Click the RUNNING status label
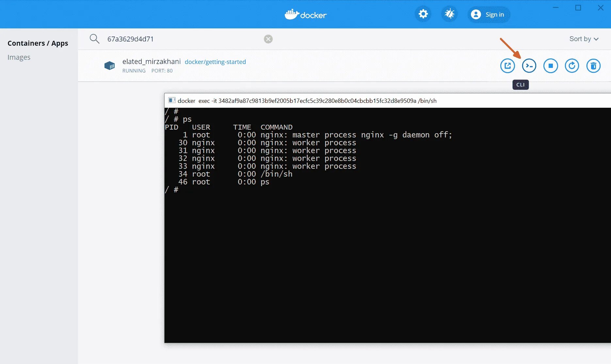This screenshot has width=611, height=364. tap(134, 71)
